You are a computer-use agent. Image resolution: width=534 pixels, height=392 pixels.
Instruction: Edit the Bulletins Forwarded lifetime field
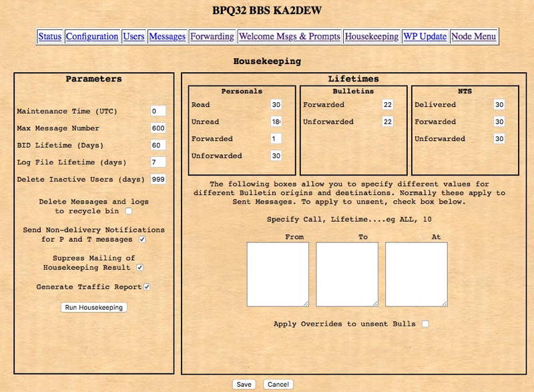[388, 105]
